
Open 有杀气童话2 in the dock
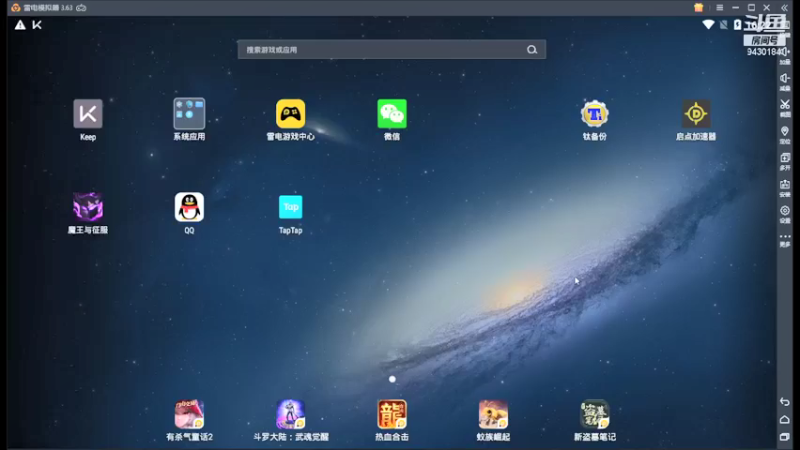(189, 414)
